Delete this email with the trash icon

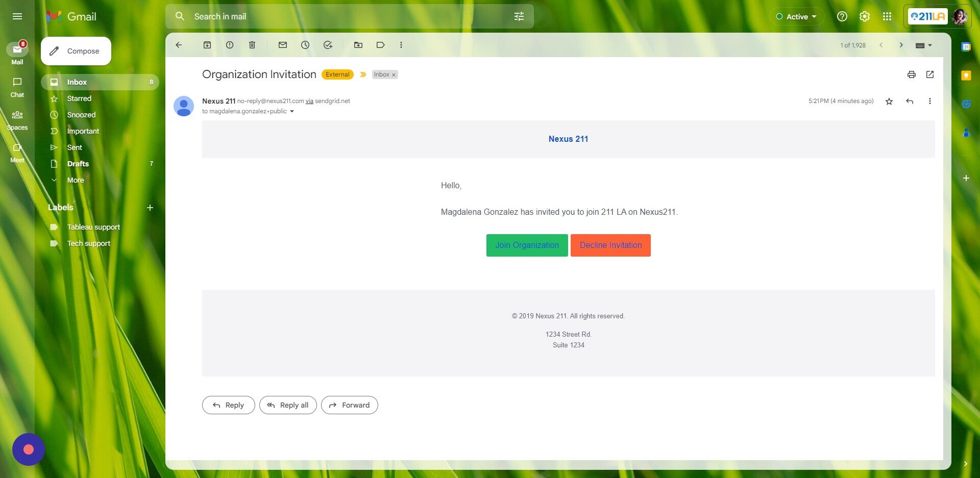pos(252,45)
